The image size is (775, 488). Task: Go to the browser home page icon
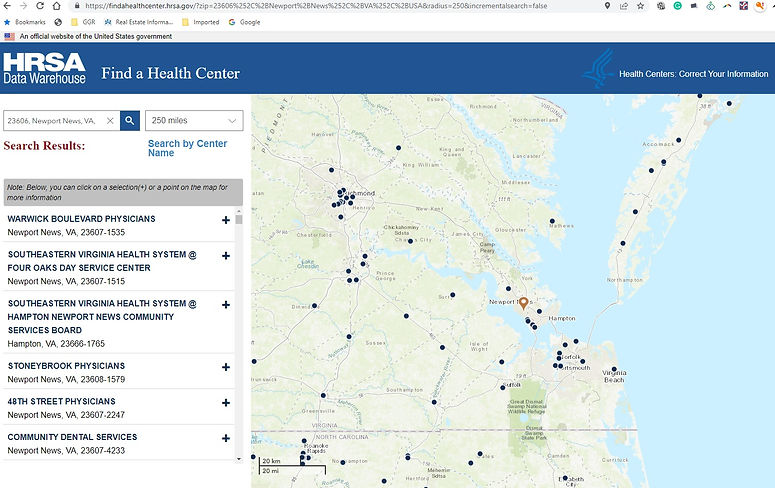56,6
